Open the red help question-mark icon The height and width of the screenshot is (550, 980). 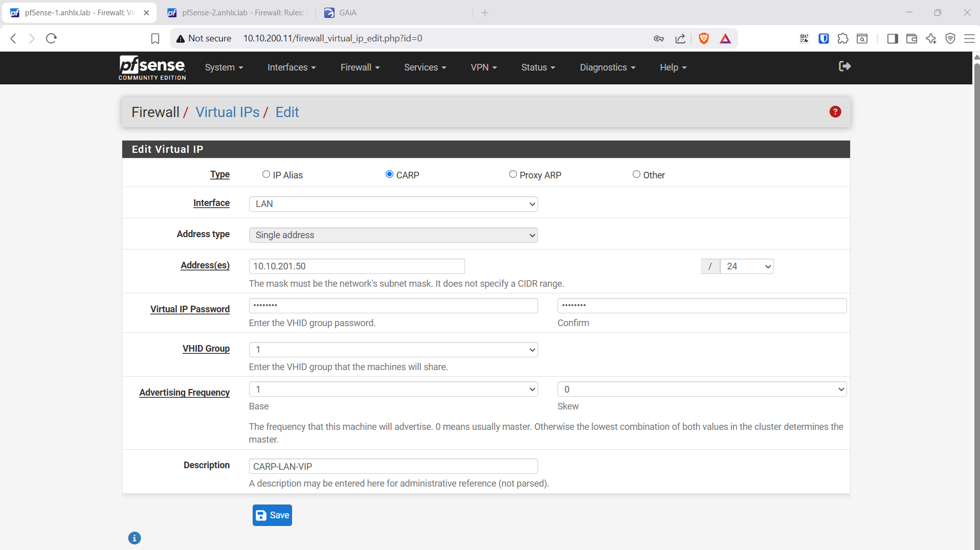click(x=835, y=112)
